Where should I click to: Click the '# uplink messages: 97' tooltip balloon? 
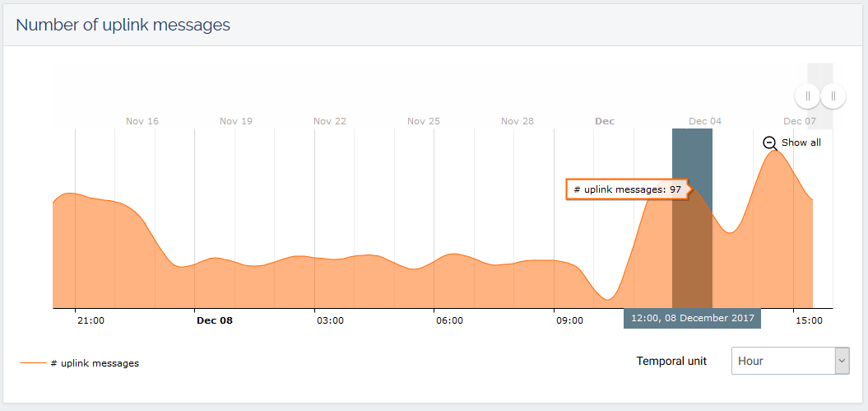[627, 189]
